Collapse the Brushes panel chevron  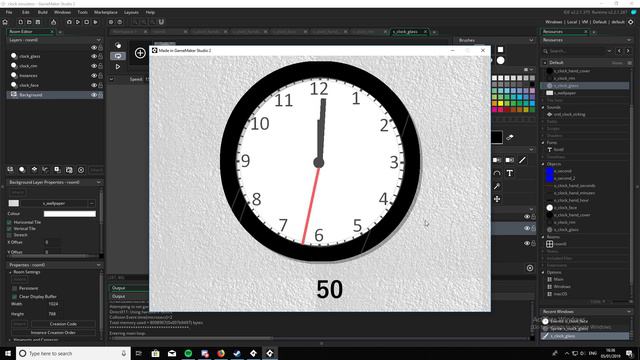(x=531, y=40)
